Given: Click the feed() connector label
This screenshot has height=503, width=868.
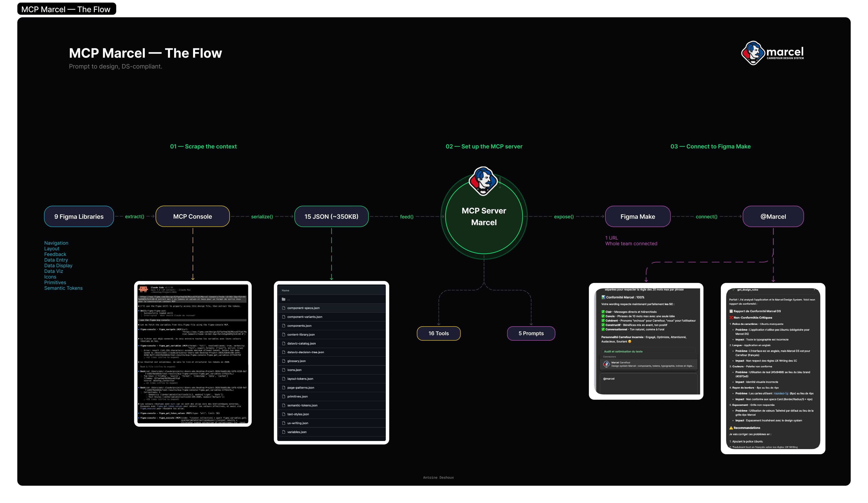Looking at the screenshot, I should [406, 217].
